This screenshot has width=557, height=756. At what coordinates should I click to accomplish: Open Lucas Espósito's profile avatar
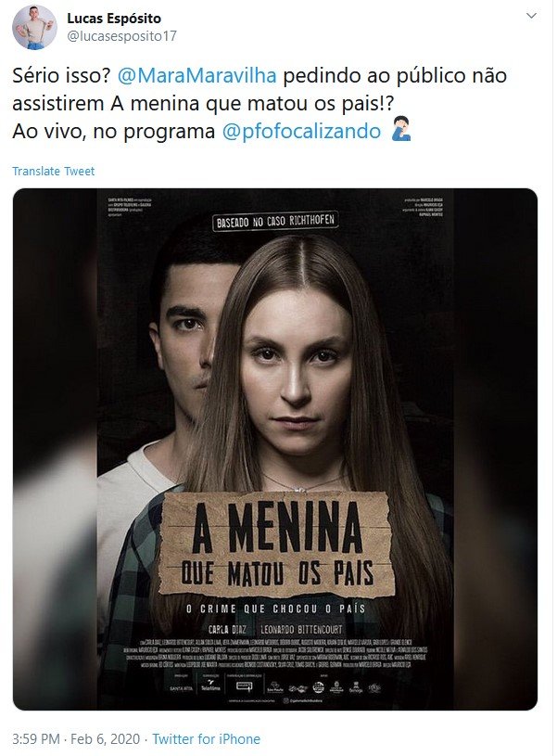click(x=34, y=28)
